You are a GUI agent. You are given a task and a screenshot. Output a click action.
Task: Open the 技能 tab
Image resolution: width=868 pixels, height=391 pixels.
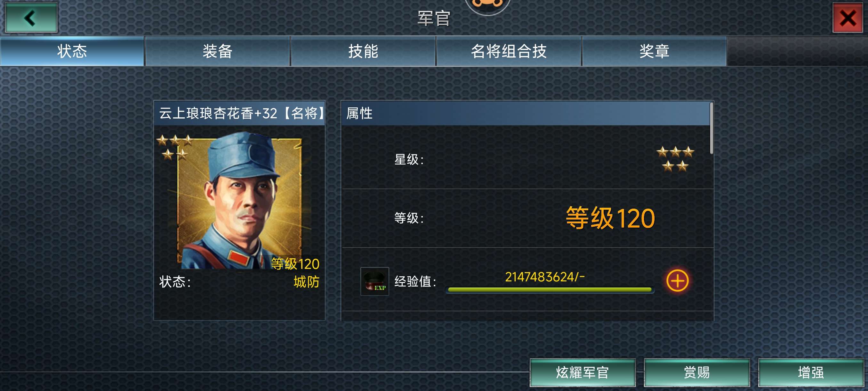click(363, 51)
